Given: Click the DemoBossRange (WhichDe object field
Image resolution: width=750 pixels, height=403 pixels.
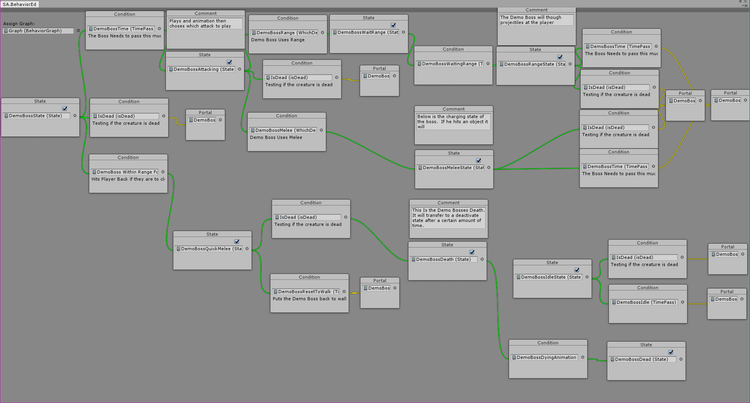Looking at the screenshot, I should (x=285, y=33).
